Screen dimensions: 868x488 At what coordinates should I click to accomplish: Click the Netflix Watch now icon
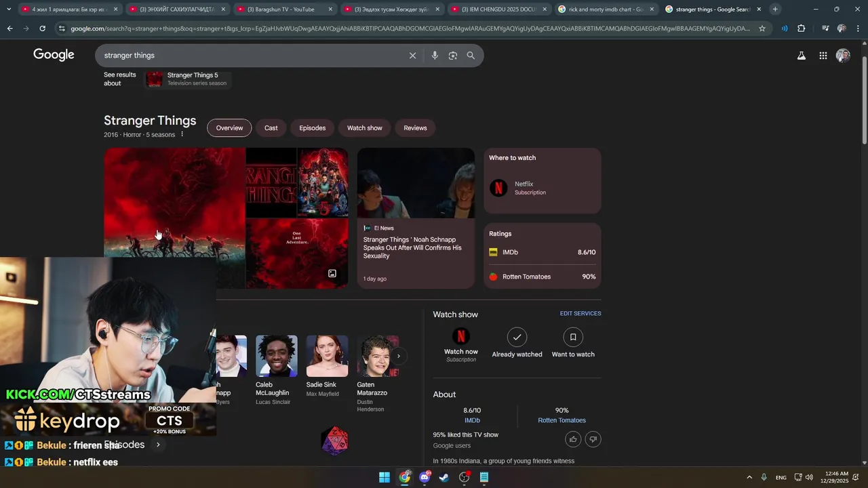(461, 337)
